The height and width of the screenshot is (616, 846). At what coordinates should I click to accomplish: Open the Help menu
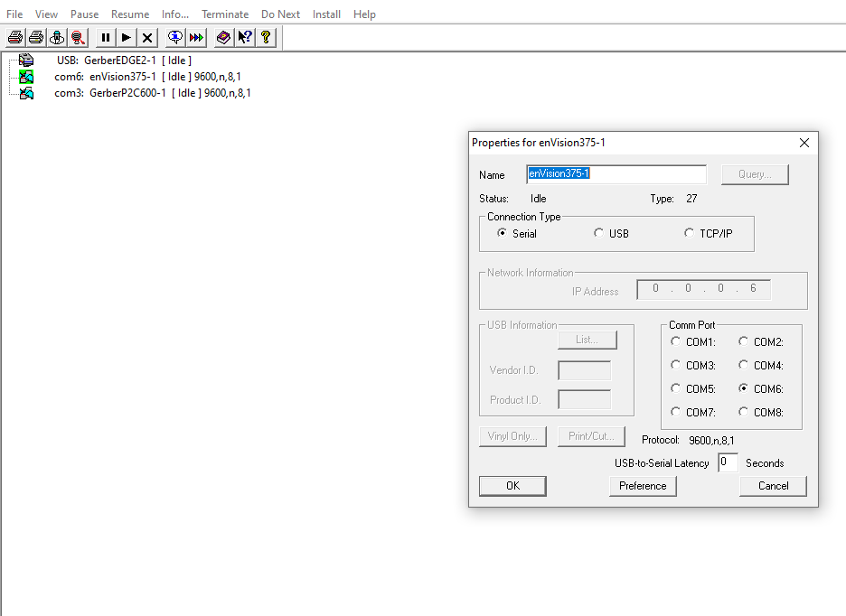[364, 14]
